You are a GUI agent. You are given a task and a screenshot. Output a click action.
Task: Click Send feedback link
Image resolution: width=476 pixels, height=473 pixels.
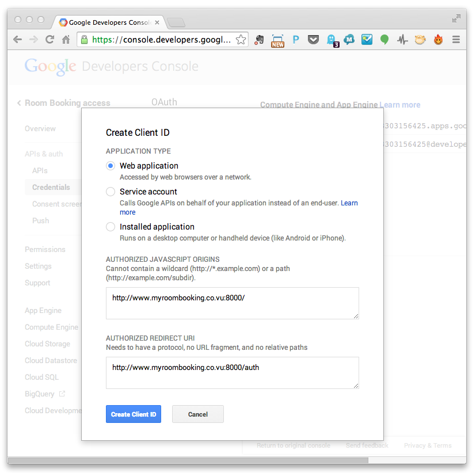click(367, 445)
